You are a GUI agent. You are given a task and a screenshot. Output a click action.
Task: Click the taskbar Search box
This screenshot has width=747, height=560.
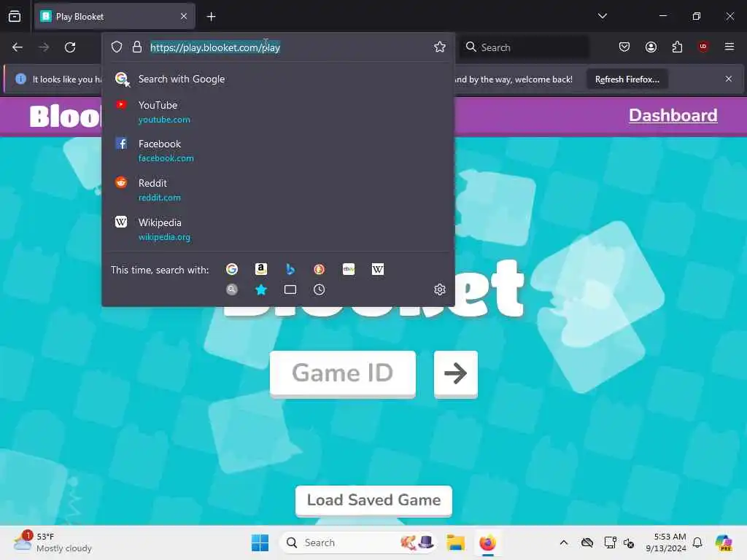[x=357, y=542]
